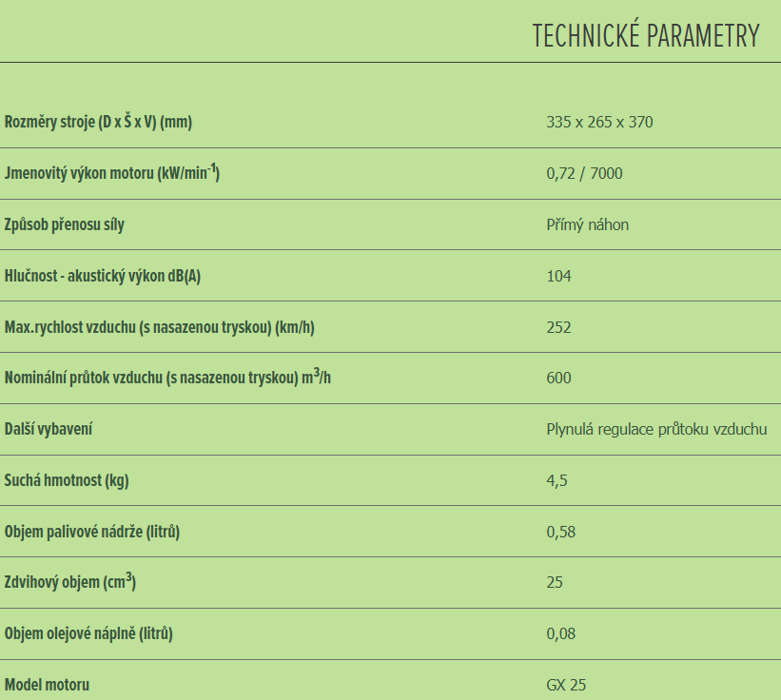Click the 335 x 265 x 370 value
Screen dimensions: 781x700
tap(599, 122)
